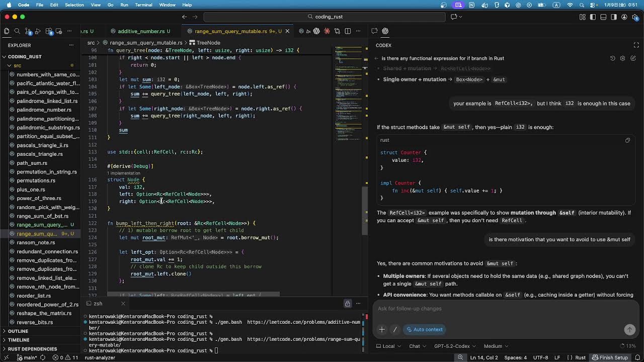Change the Rust language mode
Image resolution: width=644 pixels, height=362 pixels.
point(580,357)
